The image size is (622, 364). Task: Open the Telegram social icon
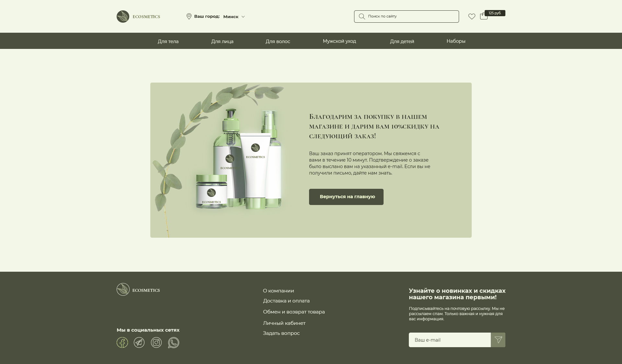pyautogui.click(x=139, y=343)
